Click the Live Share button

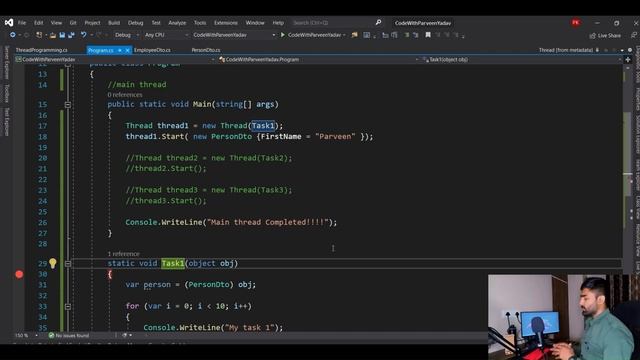(605, 36)
